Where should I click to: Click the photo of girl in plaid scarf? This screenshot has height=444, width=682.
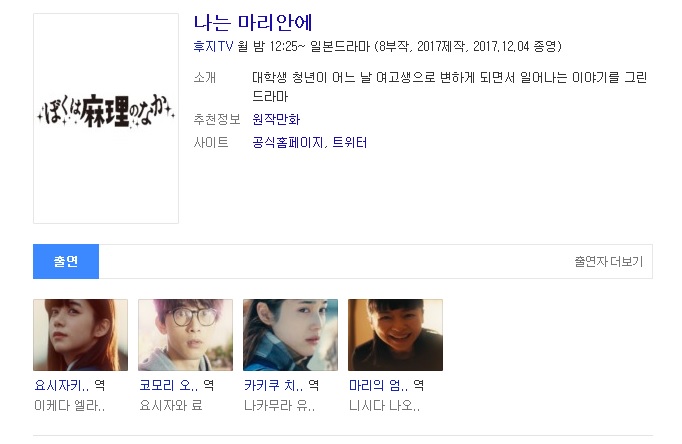coord(290,335)
